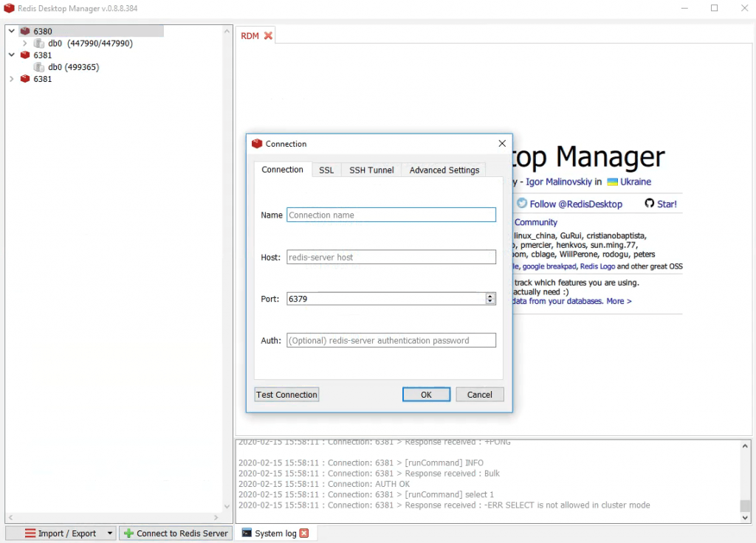756x543 pixels.
Task: Click the connection tree scroll-down arrow
Action: click(227, 506)
